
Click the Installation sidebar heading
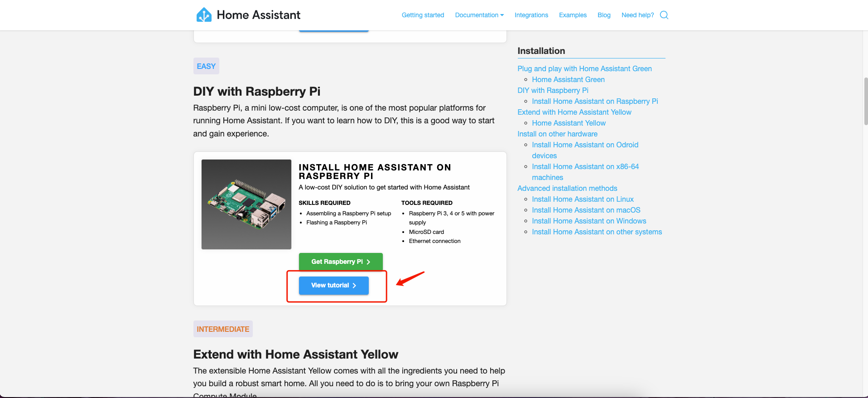point(541,51)
